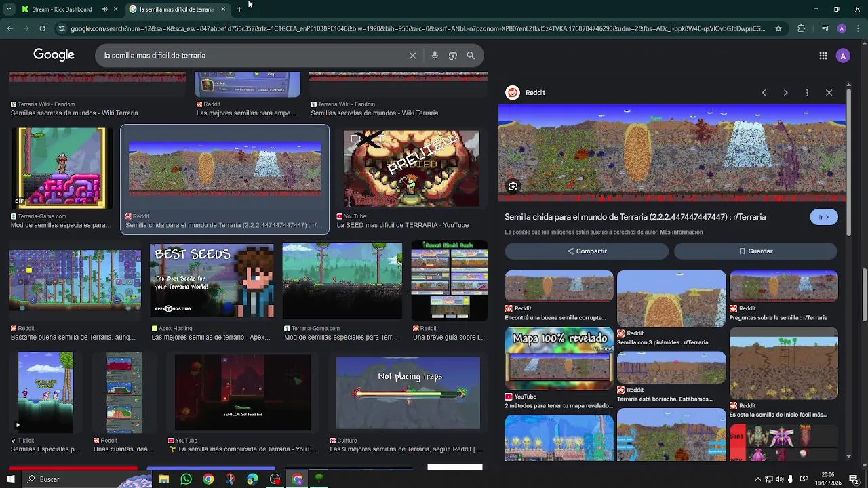
Task: Open the 'Not placing traps' Culturer thumbnail
Action: pos(408,393)
